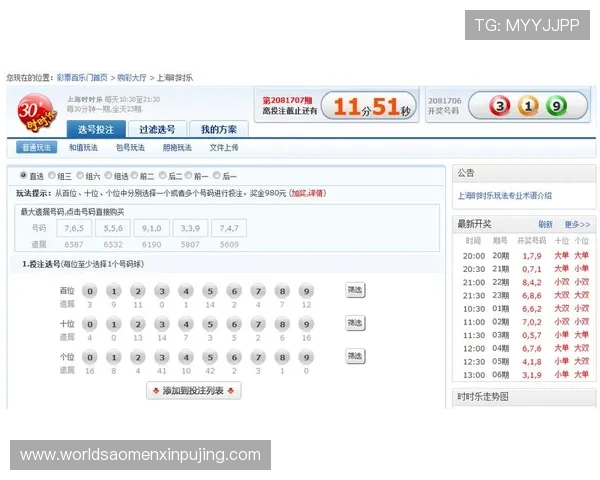The height and width of the screenshot is (480, 600).
Task: Choose the 组选 radio option
Action: coord(108,175)
